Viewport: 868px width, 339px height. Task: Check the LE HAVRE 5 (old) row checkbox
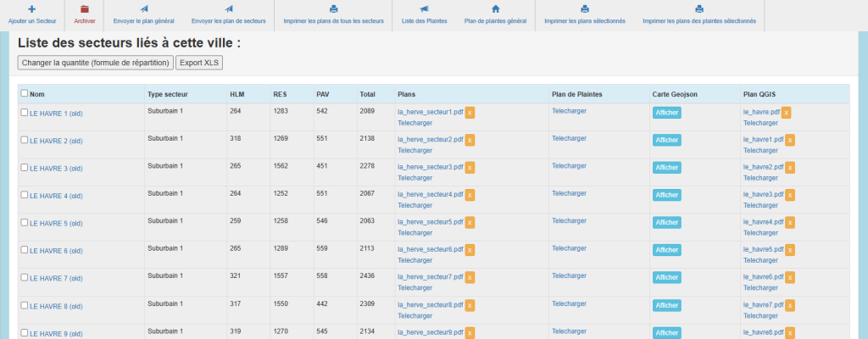[25, 222]
